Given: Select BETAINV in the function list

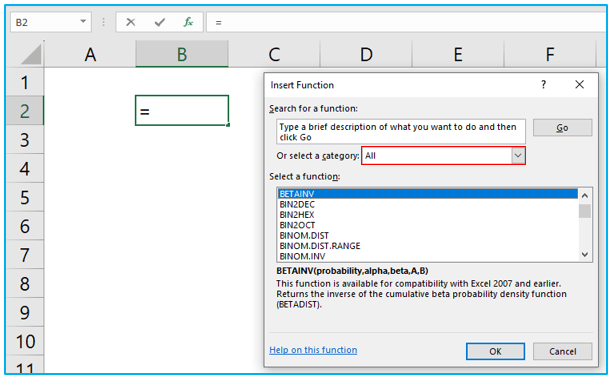Looking at the screenshot, I should point(428,194).
